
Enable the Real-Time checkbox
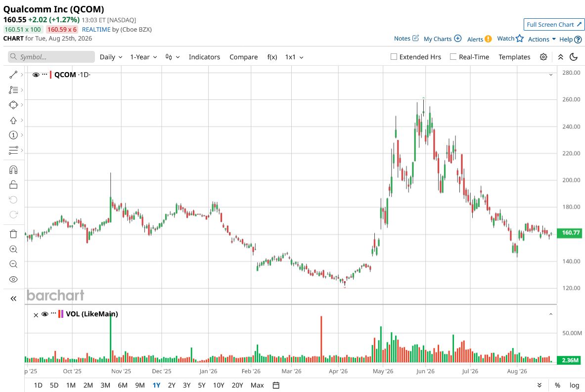pyautogui.click(x=453, y=57)
